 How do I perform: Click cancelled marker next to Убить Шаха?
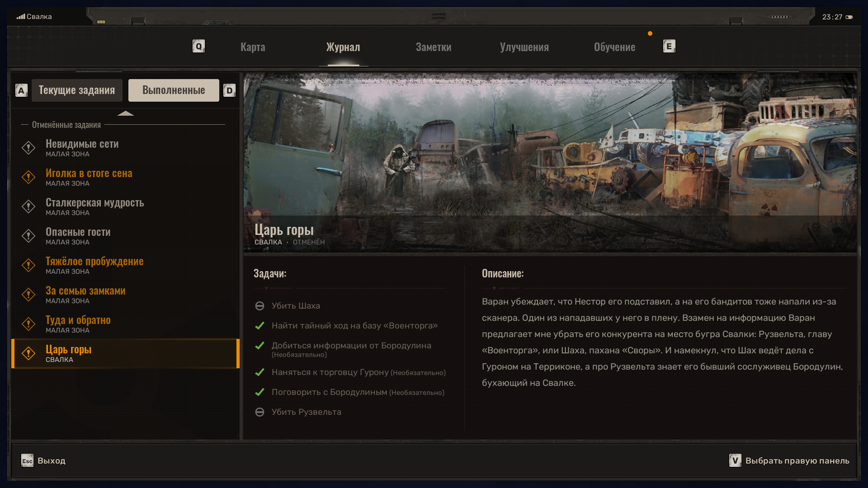click(x=259, y=306)
